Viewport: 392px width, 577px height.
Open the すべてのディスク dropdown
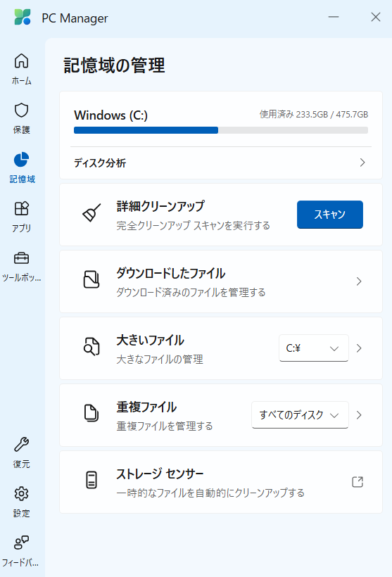(x=300, y=415)
